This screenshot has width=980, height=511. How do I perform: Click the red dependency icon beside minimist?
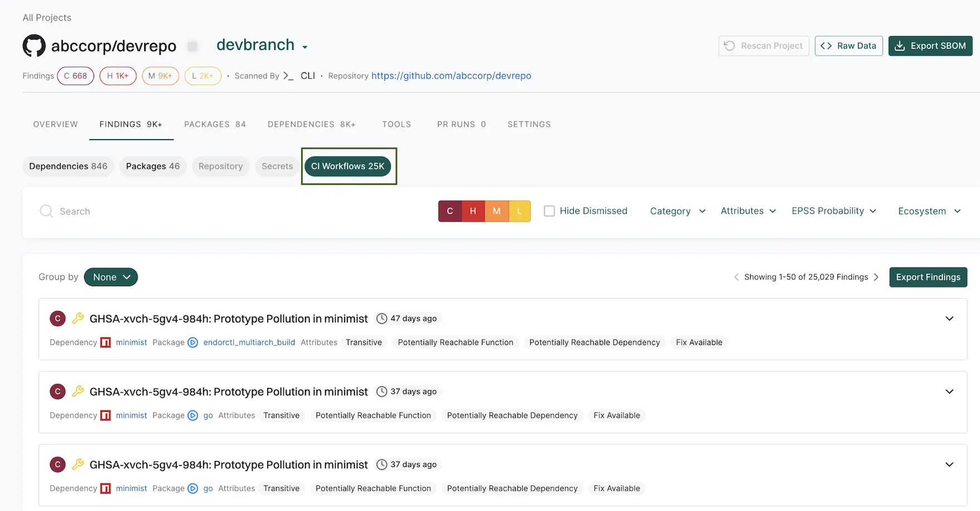point(105,342)
